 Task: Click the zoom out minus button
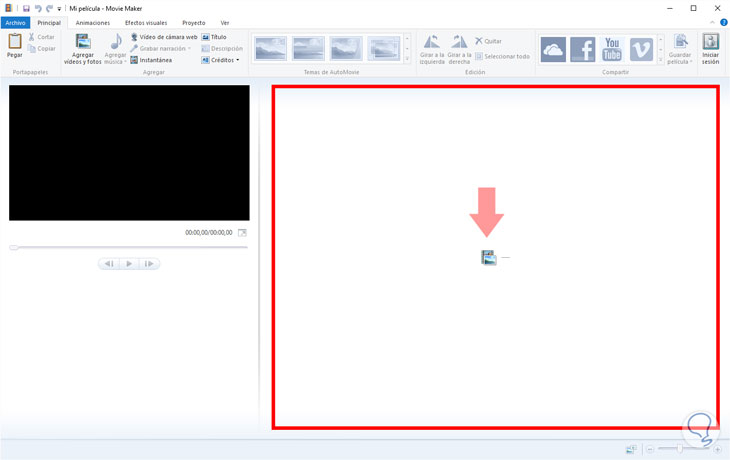click(650, 449)
